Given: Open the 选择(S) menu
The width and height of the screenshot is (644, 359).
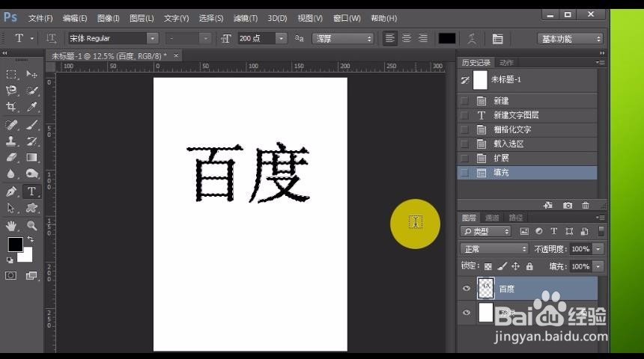Looking at the screenshot, I should (x=210, y=19).
